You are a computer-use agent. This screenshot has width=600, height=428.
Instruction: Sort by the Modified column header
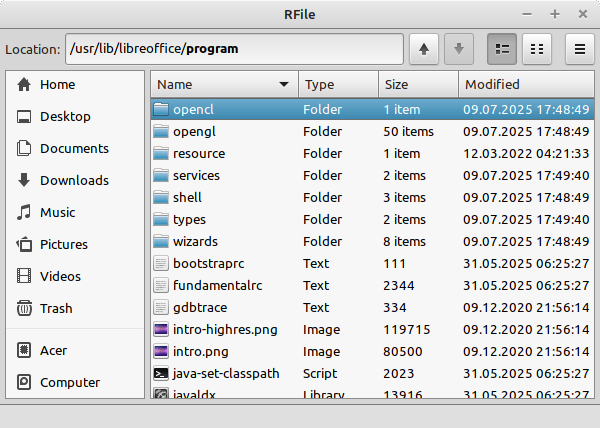(x=526, y=85)
